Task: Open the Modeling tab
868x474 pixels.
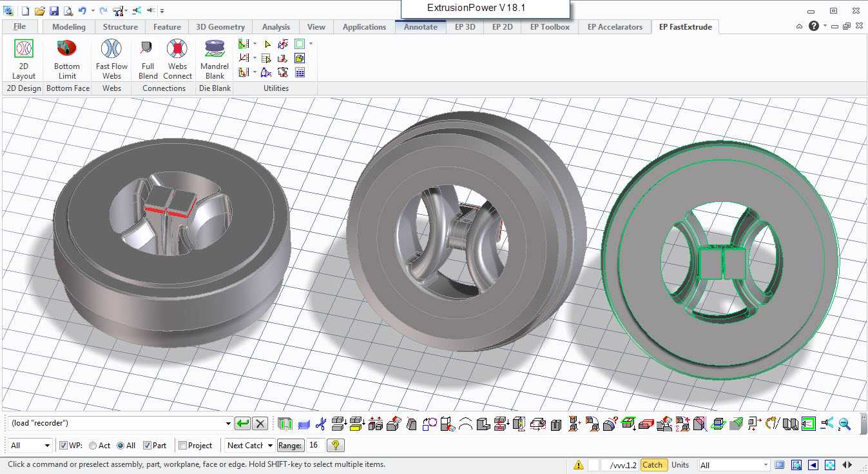Action: tap(69, 26)
